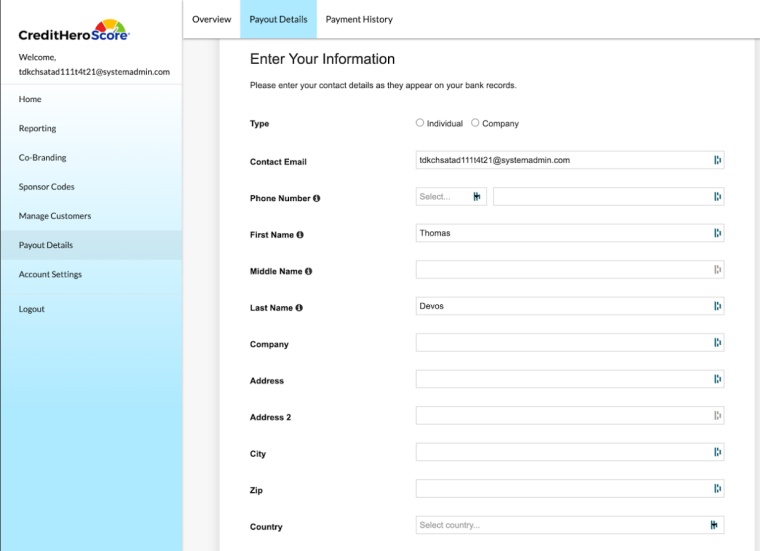Viewport: 760px width, 551px height.
Task: Click the info icon beside First Name
Action: pos(300,235)
